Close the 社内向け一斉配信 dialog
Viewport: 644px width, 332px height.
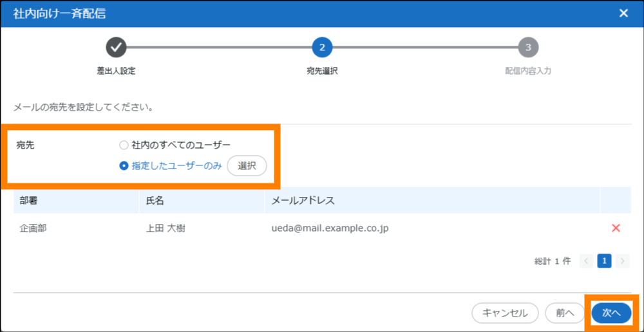(x=623, y=14)
